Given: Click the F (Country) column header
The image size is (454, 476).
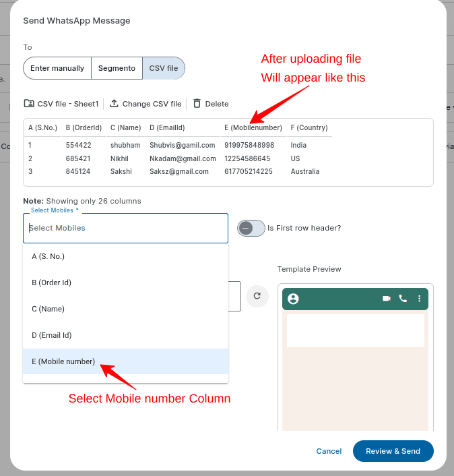Looking at the screenshot, I should pos(309,128).
